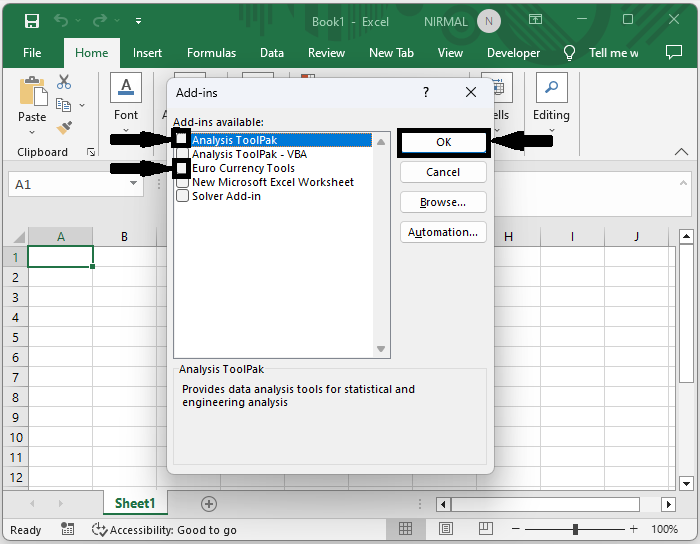Click the Copy icon
Viewport: 700px width, 546px height.
63,105
